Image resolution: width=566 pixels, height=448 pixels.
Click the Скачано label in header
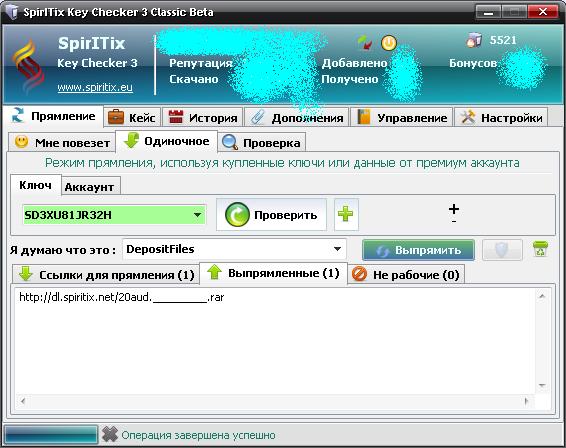[x=194, y=79]
